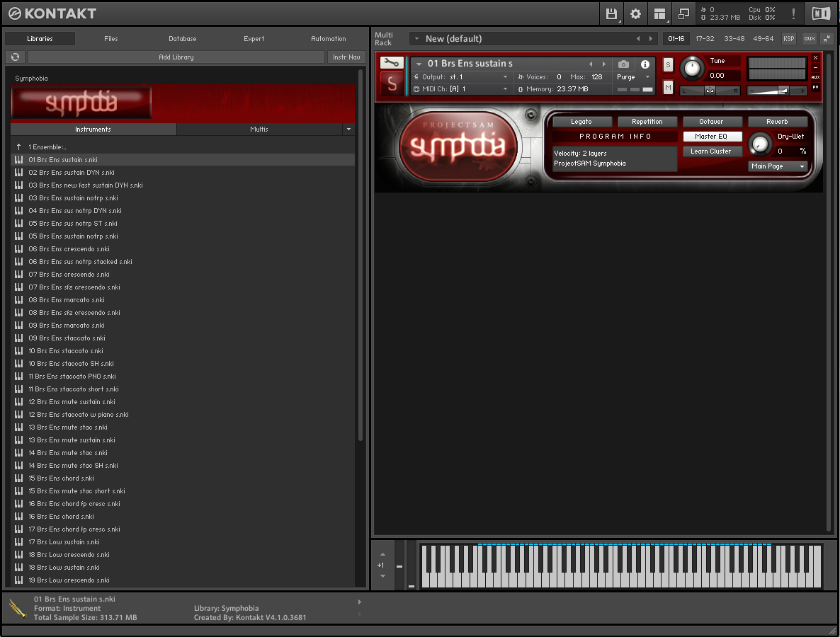Switch to the Database tab
The height and width of the screenshot is (637, 840).
click(183, 38)
